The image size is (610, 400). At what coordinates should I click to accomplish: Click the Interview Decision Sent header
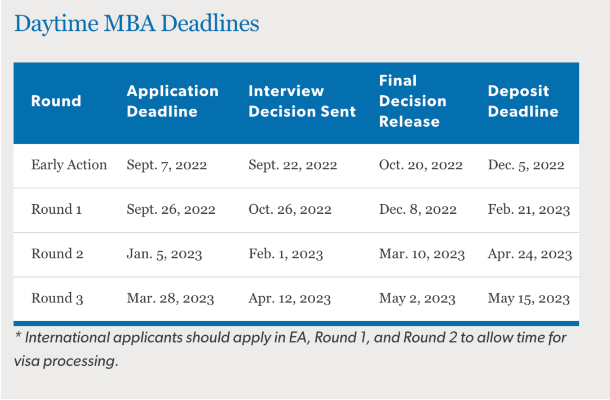[302, 101]
